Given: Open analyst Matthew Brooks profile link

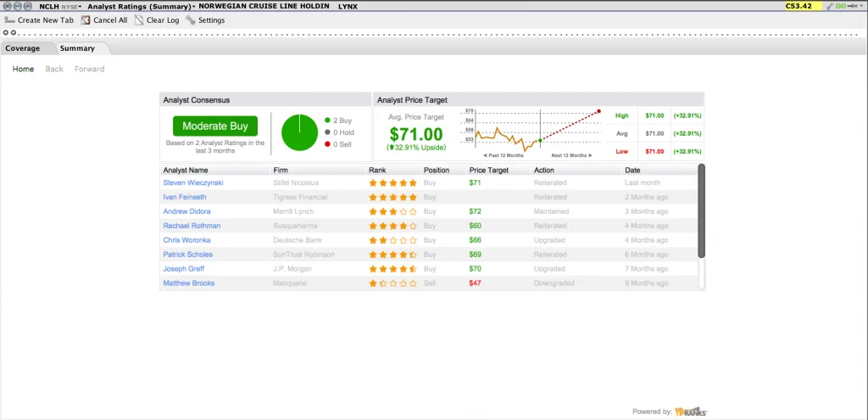Looking at the screenshot, I should click(189, 283).
